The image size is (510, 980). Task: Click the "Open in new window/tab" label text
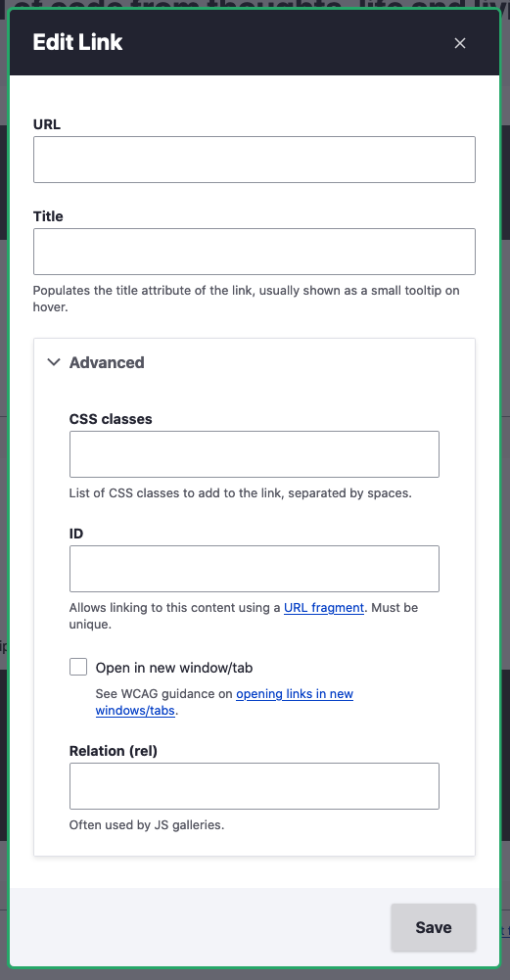[x=174, y=668]
